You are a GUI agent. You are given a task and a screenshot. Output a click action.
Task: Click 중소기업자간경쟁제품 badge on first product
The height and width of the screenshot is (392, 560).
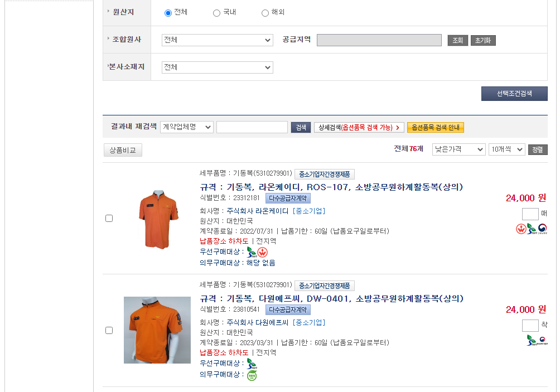coord(324,174)
